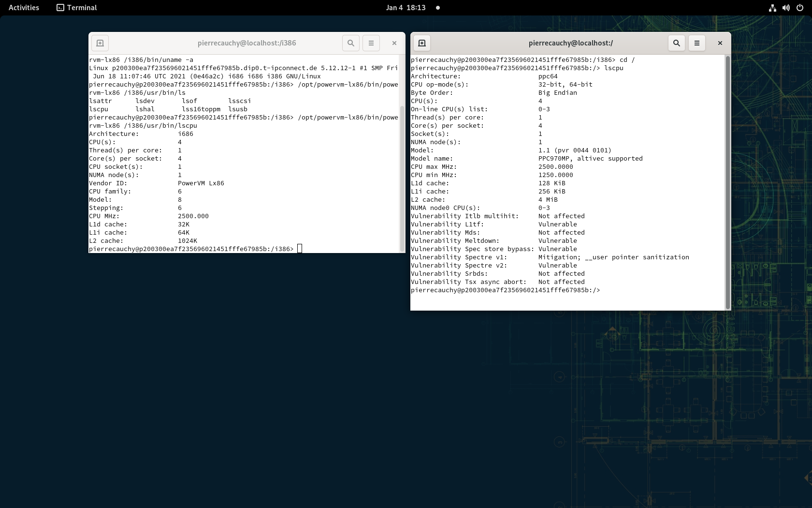Viewport: 812px width, 508px height.
Task: Open the Activities overview
Action: pyautogui.click(x=24, y=8)
